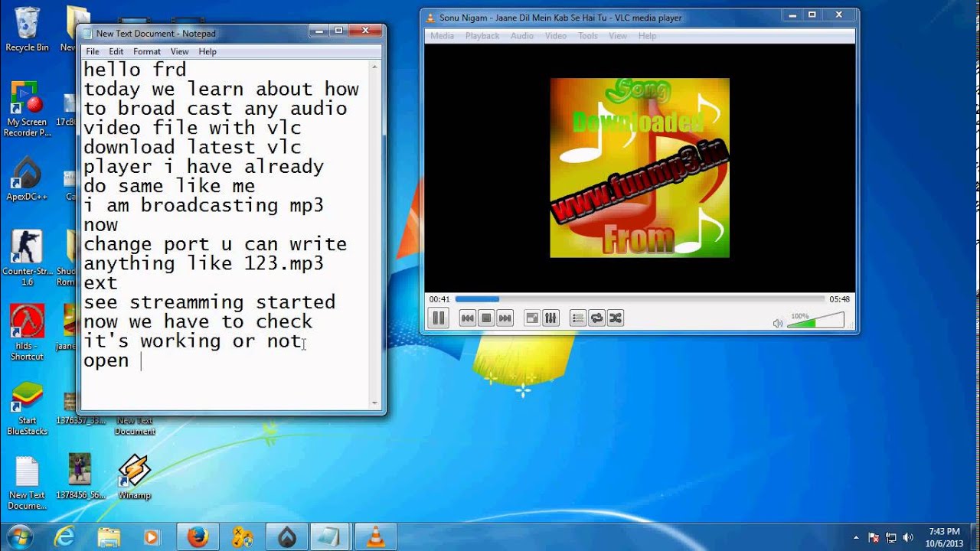Select hlds Shortcut desktop icon
This screenshot has height=551, width=980.
click(27, 333)
